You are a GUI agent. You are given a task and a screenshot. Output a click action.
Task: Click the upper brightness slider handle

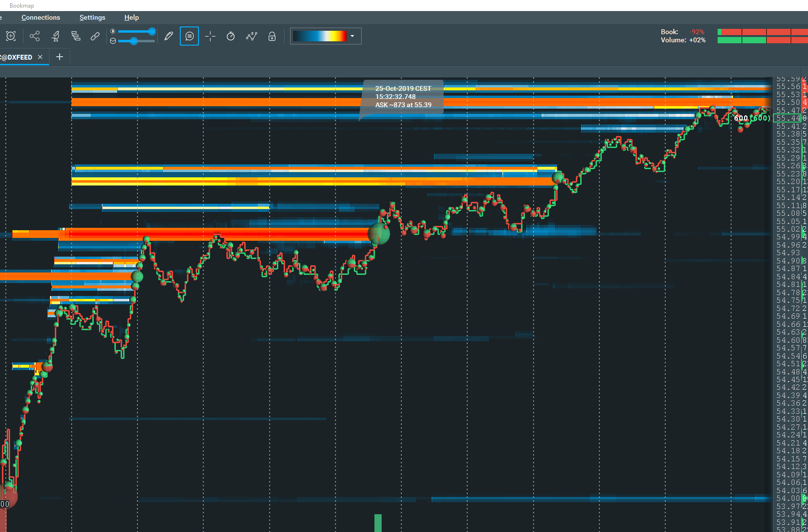(152, 31)
